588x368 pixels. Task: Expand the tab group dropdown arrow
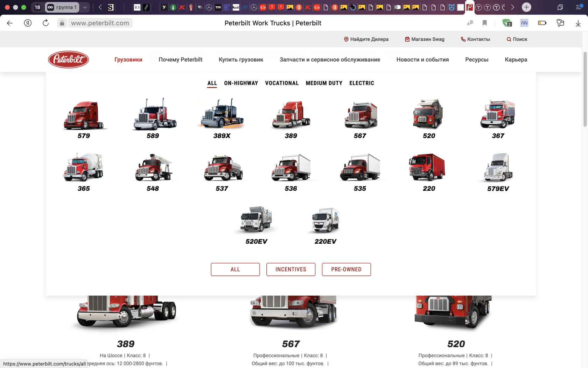click(85, 7)
